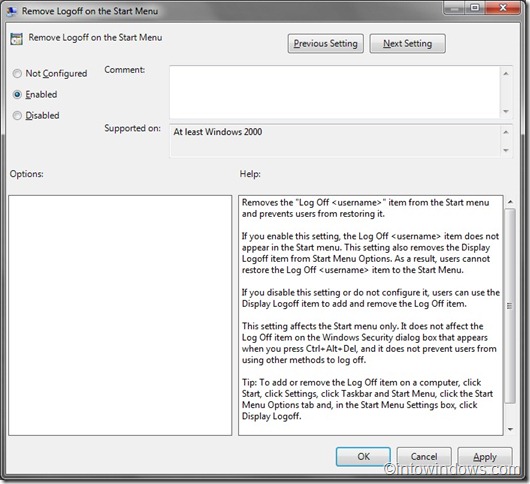Close the dialog with the X button
The width and height of the screenshot is (530, 484).
(x=503, y=8)
